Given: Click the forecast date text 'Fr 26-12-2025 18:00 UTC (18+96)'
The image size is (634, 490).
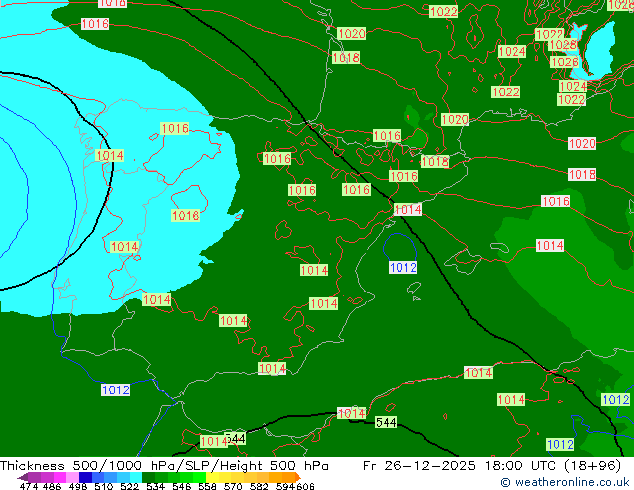Looking at the screenshot, I should 492,466.
